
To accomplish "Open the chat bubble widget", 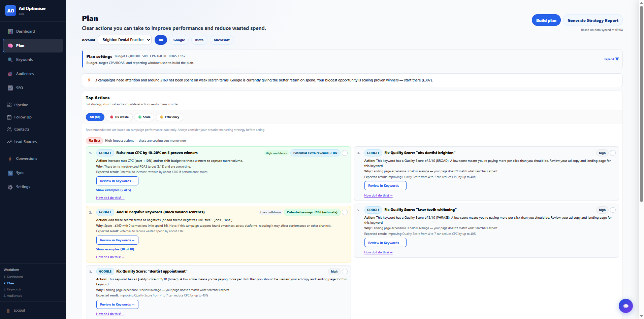I will click(x=625, y=306).
